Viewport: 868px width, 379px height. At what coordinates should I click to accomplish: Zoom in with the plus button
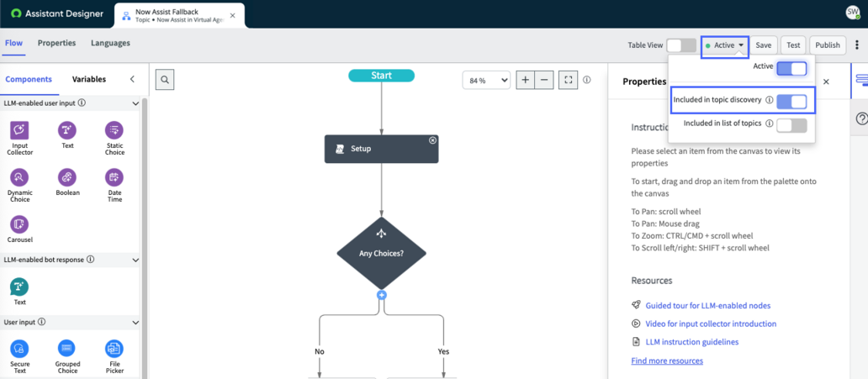[526, 80]
